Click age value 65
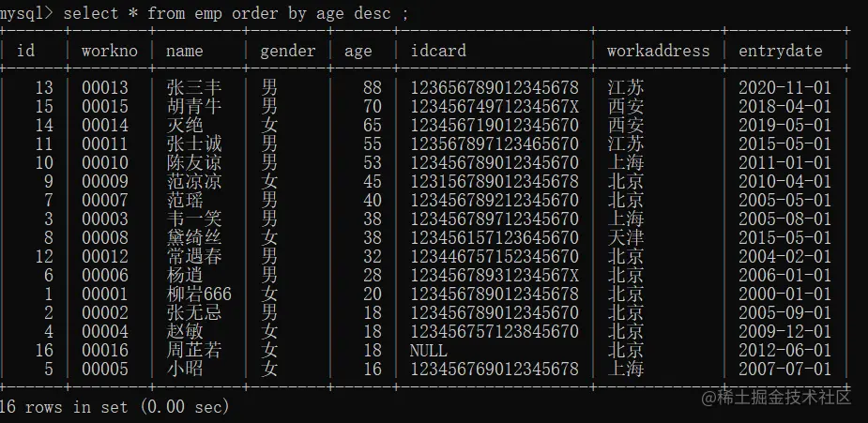 point(373,125)
